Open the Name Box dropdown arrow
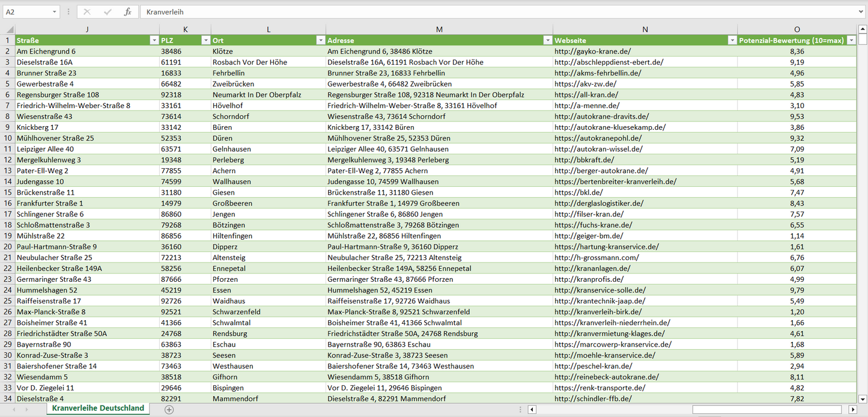Image resolution: width=868 pixels, height=417 pixels. [55, 12]
